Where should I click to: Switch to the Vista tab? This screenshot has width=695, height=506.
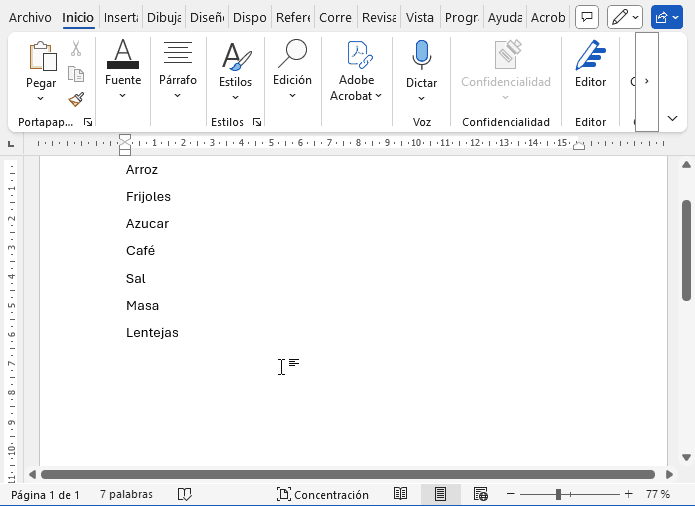point(420,17)
